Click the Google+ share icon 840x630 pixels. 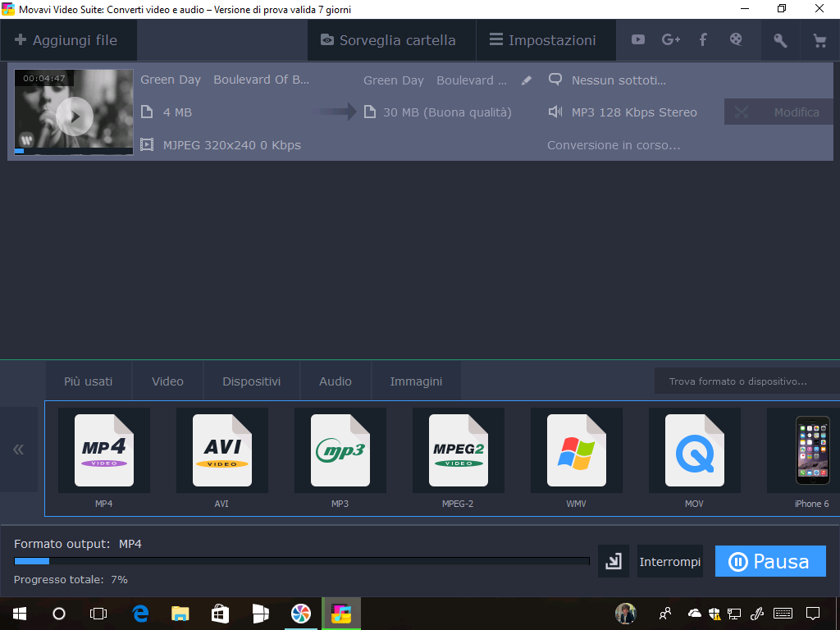pyautogui.click(x=671, y=39)
